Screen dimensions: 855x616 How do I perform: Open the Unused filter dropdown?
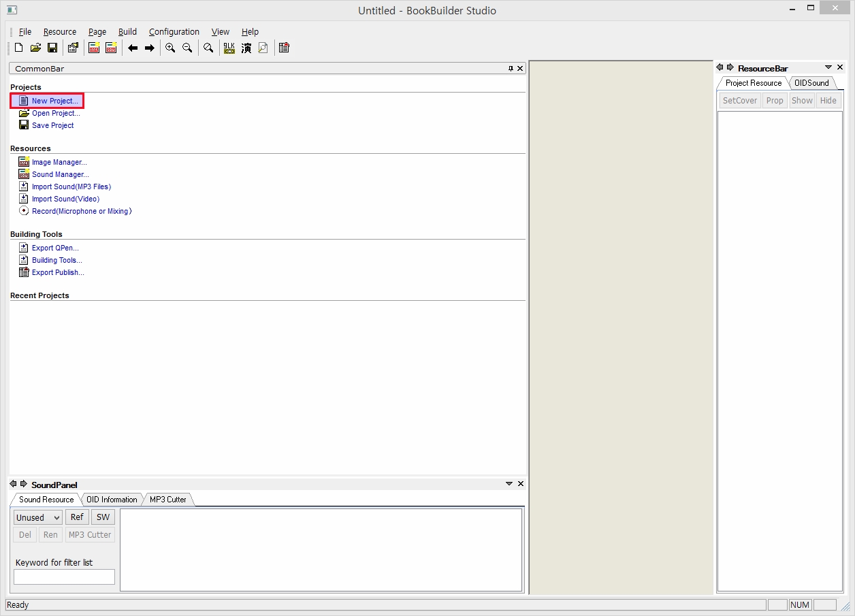37,517
